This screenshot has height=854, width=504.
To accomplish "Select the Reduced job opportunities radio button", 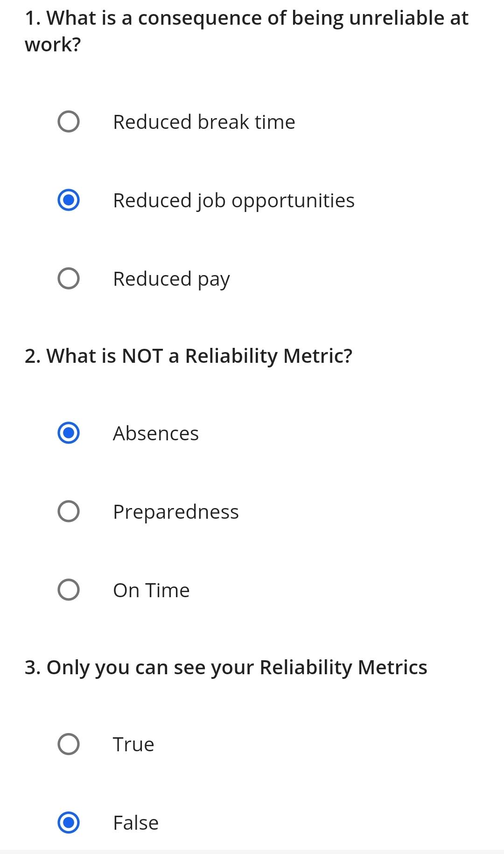I will coord(69,200).
